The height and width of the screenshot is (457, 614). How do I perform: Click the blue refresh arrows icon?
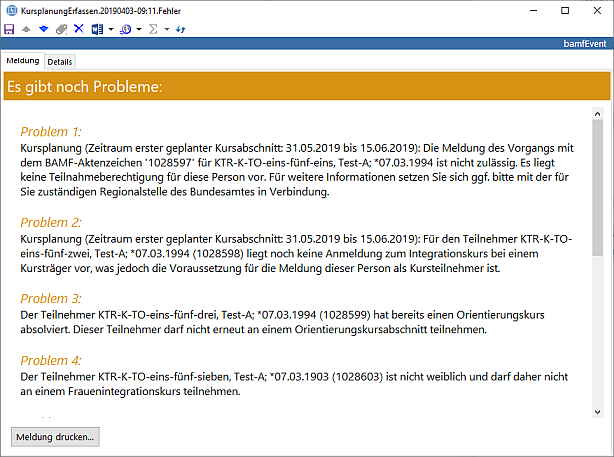click(x=180, y=29)
